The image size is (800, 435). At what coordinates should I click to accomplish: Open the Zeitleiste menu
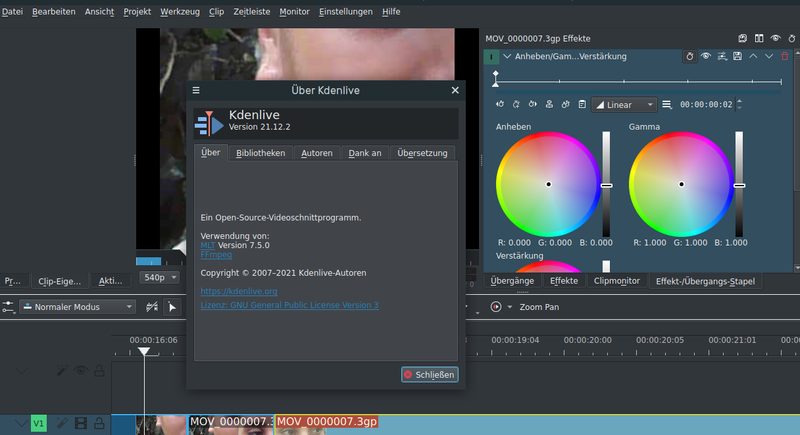[x=252, y=12]
